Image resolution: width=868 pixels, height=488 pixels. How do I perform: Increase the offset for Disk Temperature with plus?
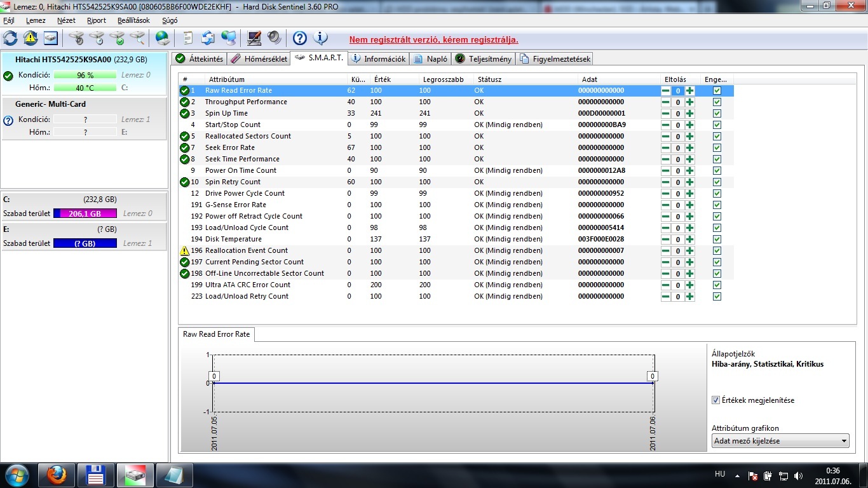tap(689, 240)
